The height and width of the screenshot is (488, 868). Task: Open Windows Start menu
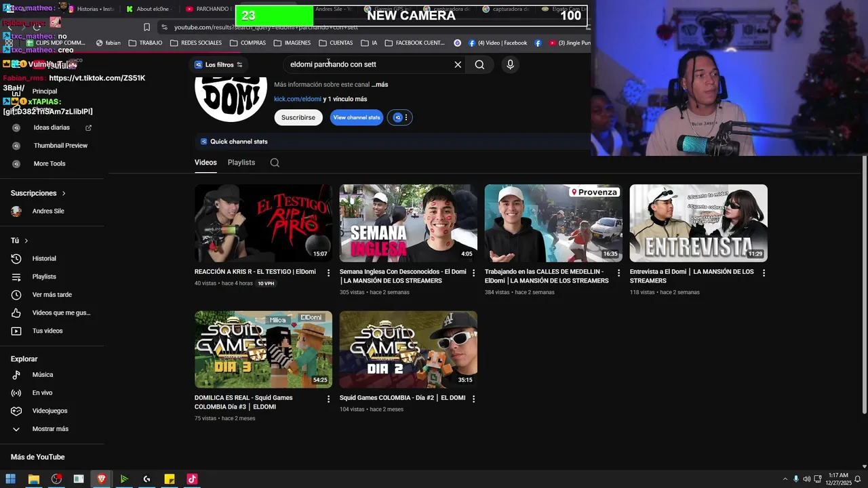point(10,479)
